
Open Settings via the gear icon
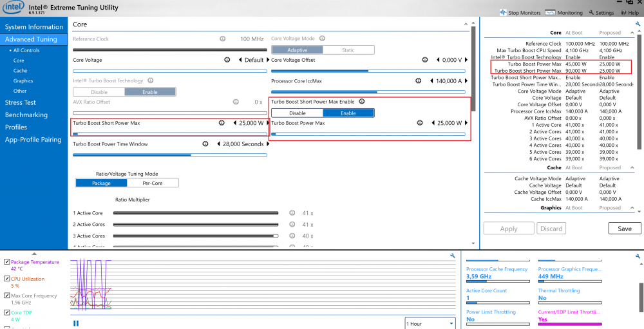[x=592, y=12]
